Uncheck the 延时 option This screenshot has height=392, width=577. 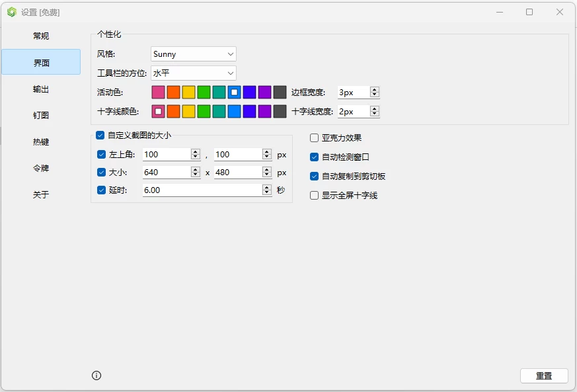(x=100, y=190)
